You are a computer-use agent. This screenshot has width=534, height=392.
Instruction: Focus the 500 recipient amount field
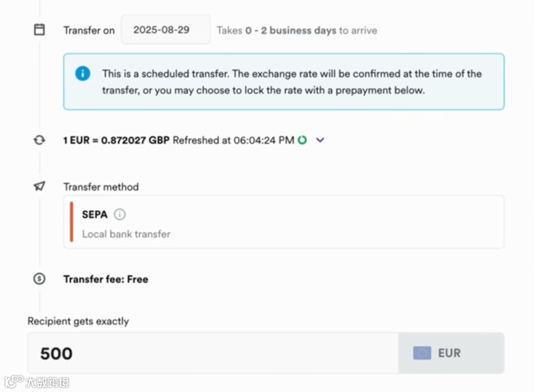tap(213, 353)
